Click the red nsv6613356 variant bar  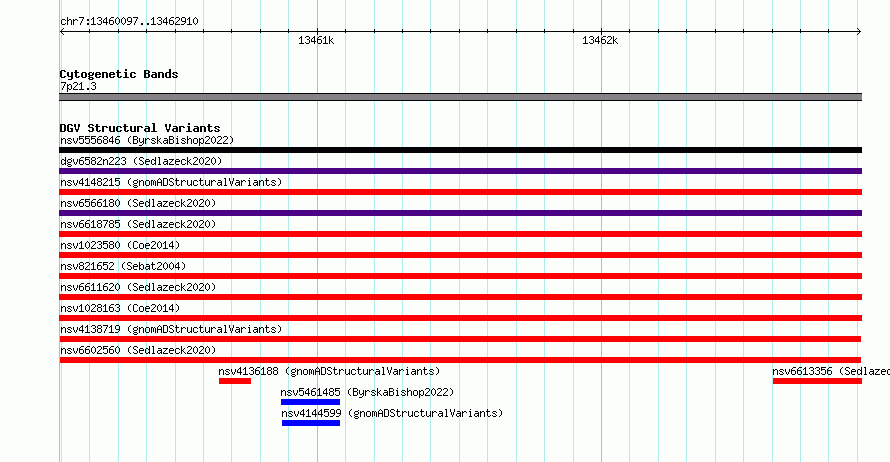(x=817, y=381)
